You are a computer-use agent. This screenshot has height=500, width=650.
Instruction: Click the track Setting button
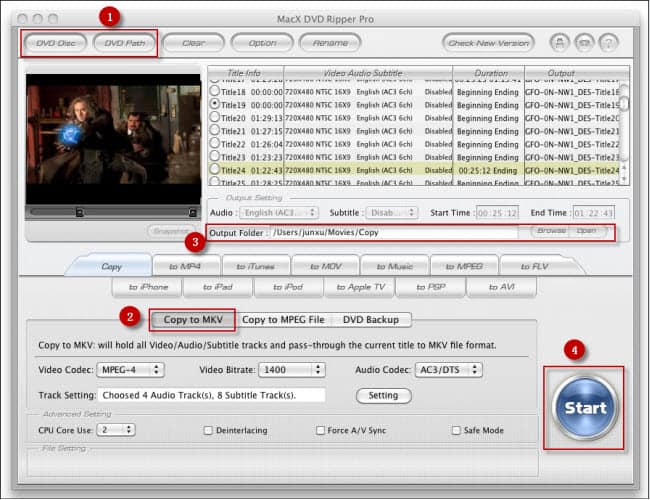pos(383,396)
